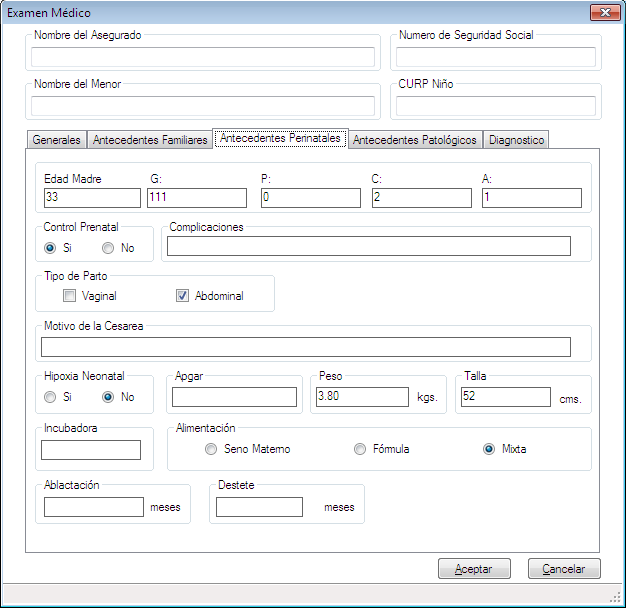
Task: Click the Apgar input box
Action: (234, 397)
